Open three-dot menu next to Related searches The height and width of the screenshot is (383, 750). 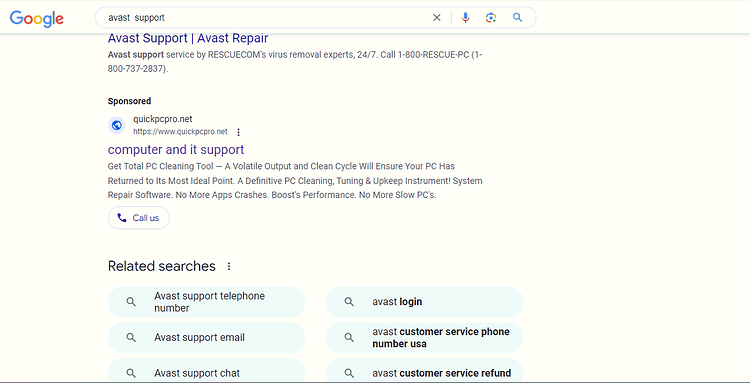click(x=229, y=266)
